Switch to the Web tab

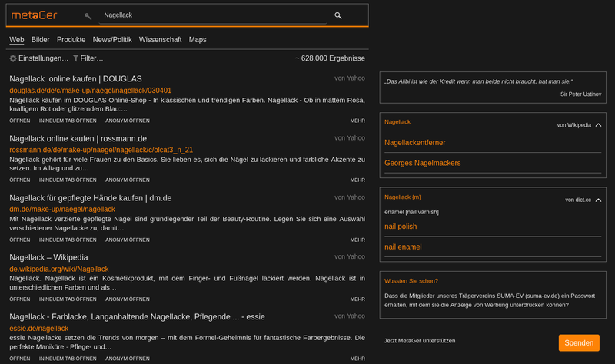(x=16, y=40)
